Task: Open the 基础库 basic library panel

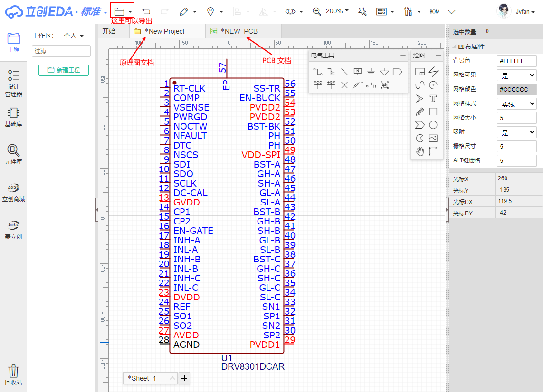Action: [x=13, y=117]
